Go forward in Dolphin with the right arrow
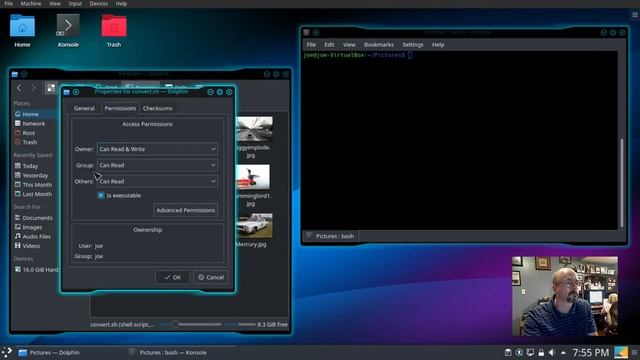The width and height of the screenshot is (640, 360). (x=33, y=88)
